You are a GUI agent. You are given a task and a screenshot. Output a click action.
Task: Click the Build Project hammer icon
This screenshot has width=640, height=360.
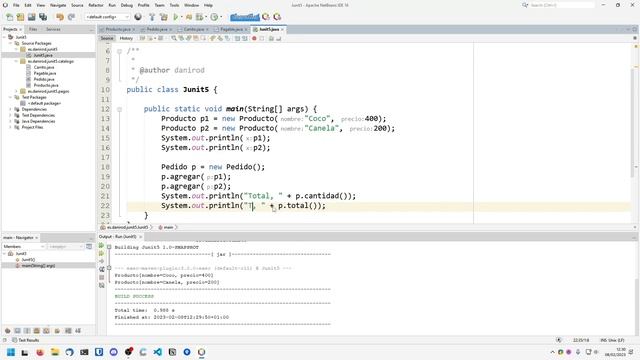coord(152,17)
